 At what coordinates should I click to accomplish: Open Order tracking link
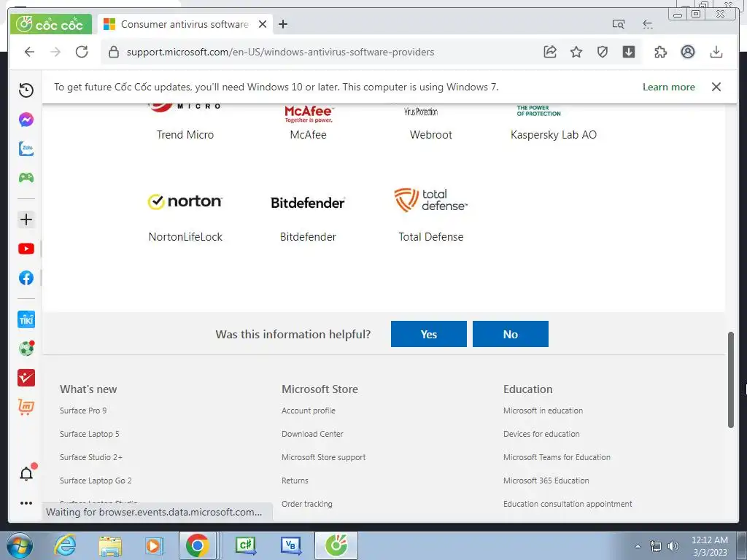point(307,504)
